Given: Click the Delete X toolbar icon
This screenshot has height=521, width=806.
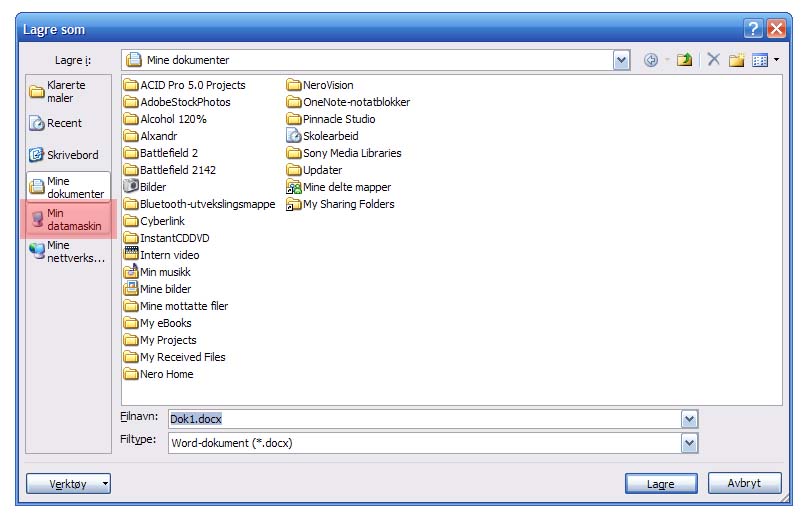Looking at the screenshot, I should click(713, 60).
